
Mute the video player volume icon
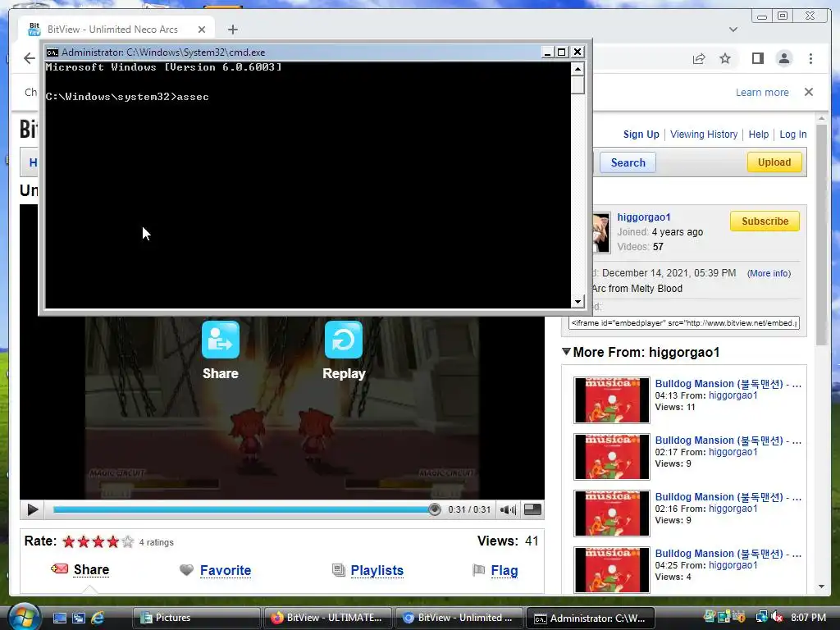(508, 509)
